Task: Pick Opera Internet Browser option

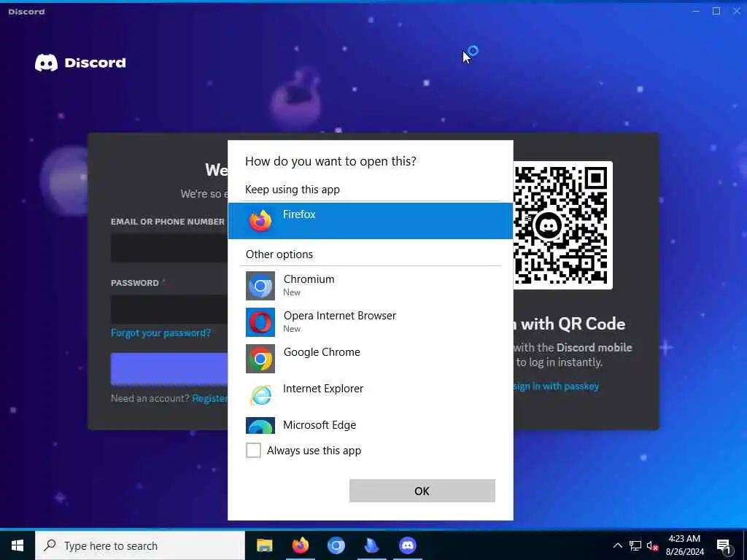Action: [370, 322]
